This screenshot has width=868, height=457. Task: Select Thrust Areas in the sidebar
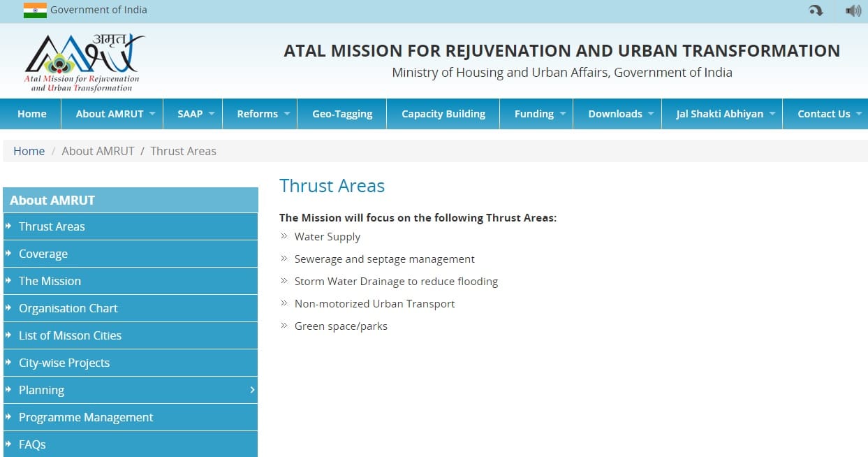click(x=131, y=226)
